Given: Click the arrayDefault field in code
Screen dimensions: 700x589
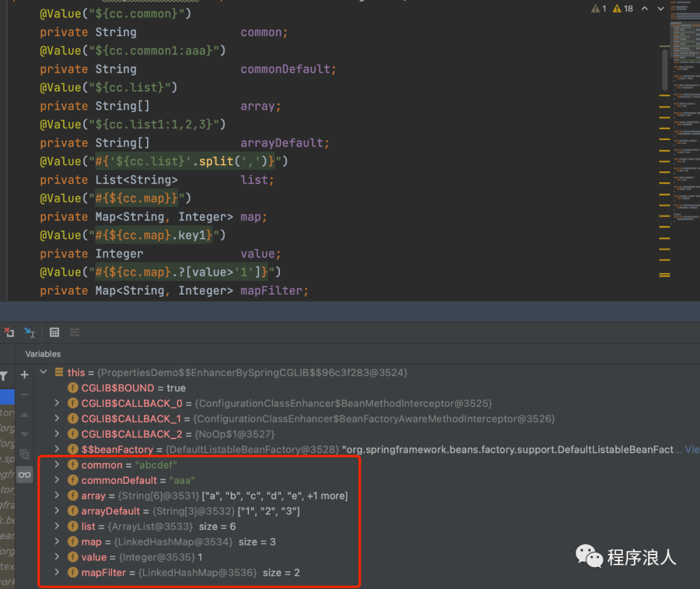Looking at the screenshot, I should [282, 143].
